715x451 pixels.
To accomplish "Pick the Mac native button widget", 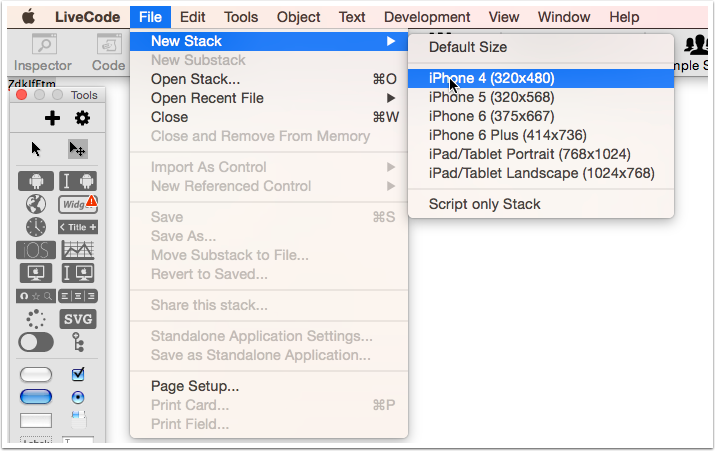I will point(36,273).
